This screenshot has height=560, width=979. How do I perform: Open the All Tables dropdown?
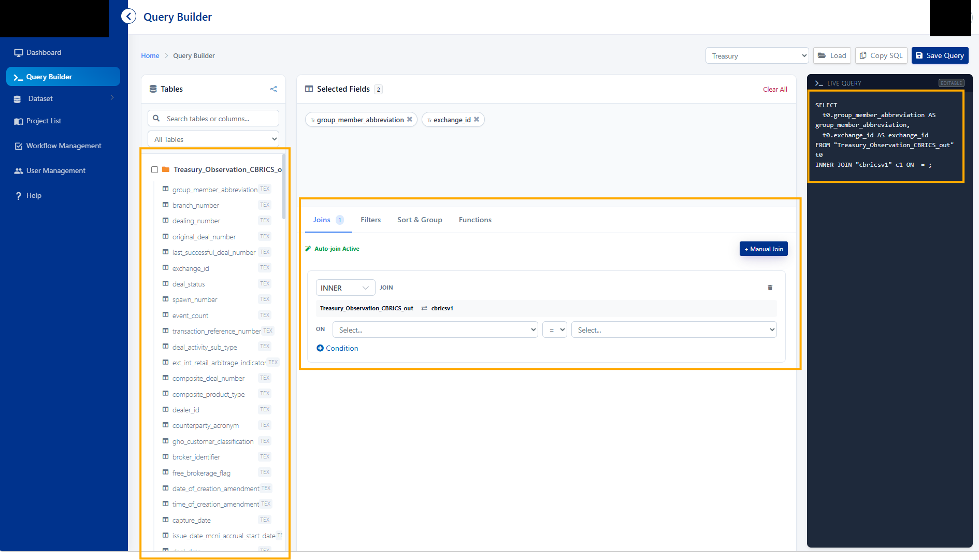(x=213, y=139)
